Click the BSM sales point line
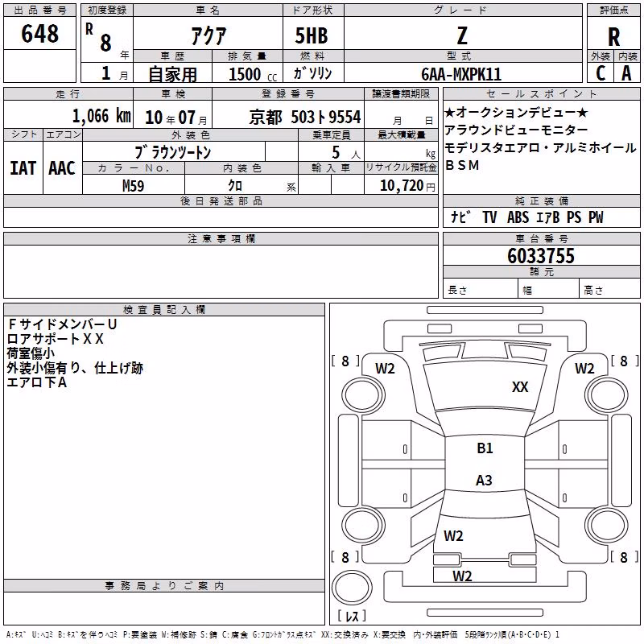 coord(462,165)
